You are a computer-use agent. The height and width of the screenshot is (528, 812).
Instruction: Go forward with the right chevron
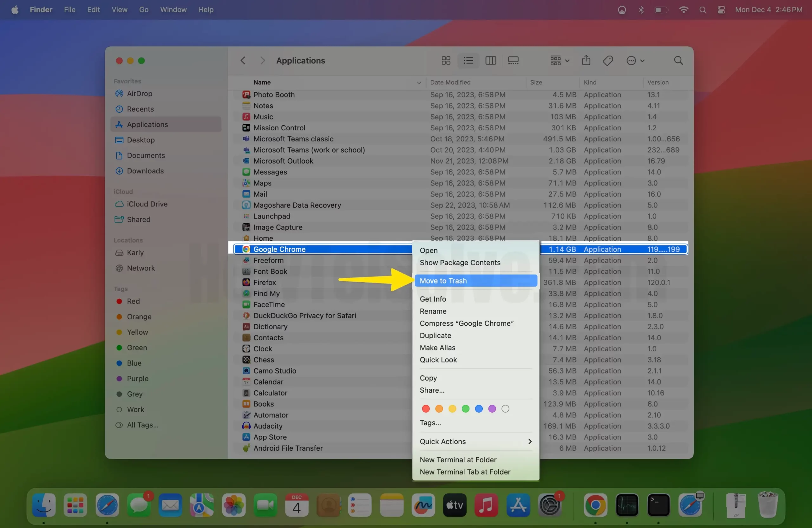pos(262,61)
